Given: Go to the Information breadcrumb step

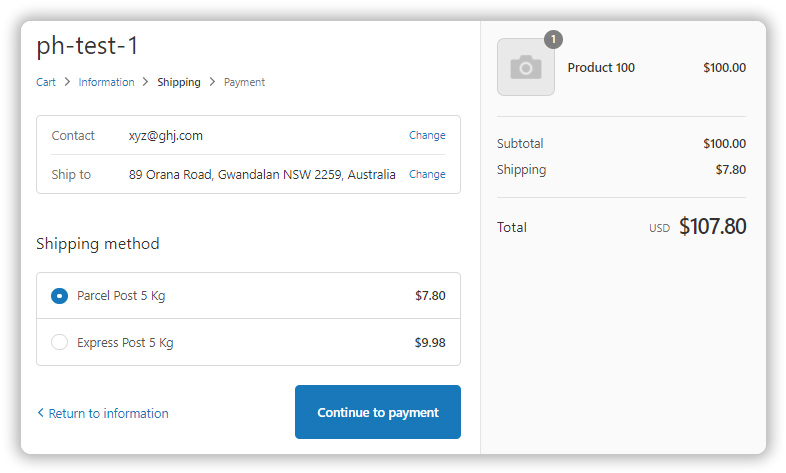Looking at the screenshot, I should 106,82.
